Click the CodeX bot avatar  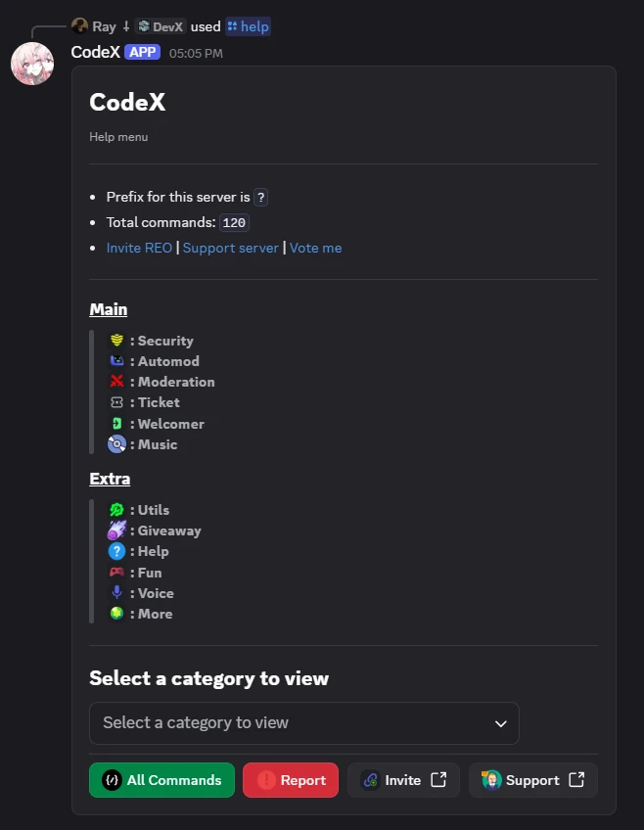point(32,64)
